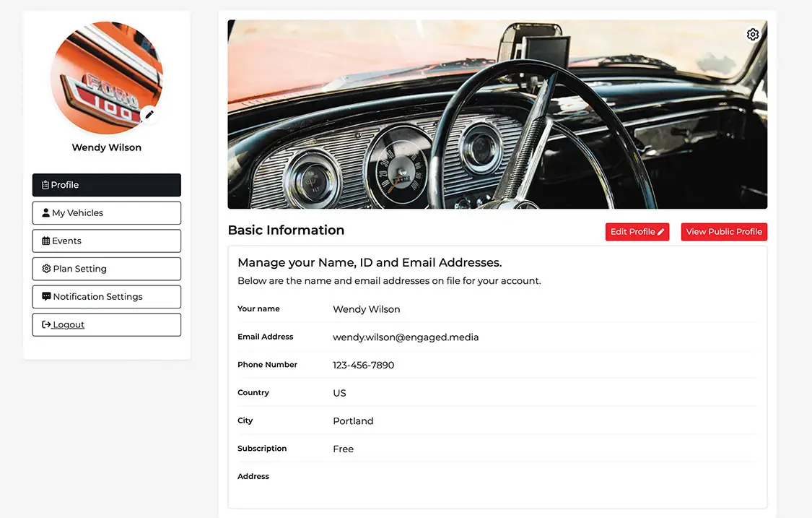
Task: Click the pencil icon on profile avatar
Action: (x=149, y=115)
